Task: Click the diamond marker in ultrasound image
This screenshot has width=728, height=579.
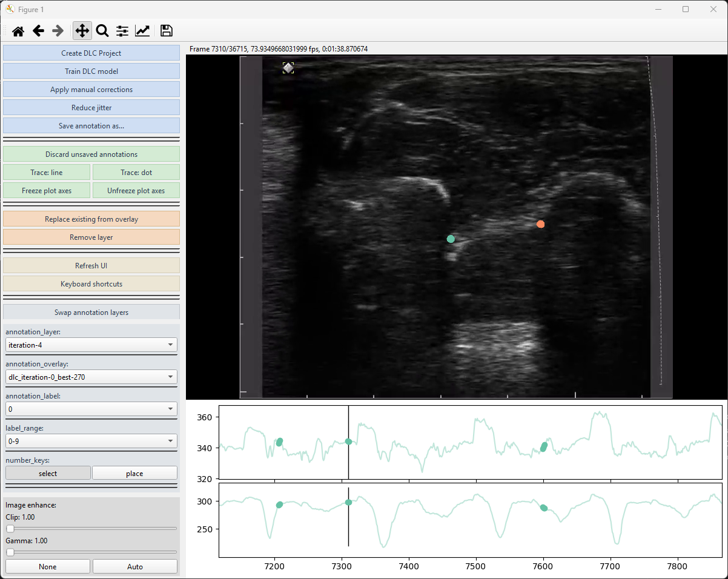Action: 288,68
